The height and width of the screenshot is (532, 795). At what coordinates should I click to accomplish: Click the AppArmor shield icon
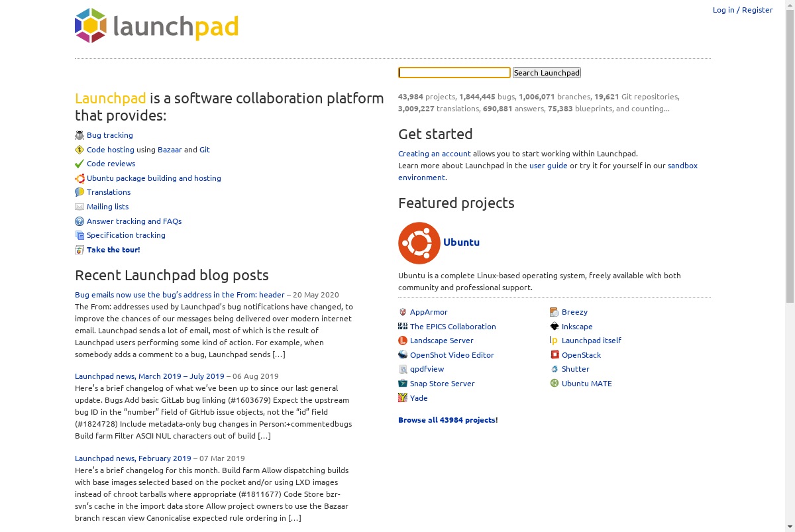tap(403, 312)
